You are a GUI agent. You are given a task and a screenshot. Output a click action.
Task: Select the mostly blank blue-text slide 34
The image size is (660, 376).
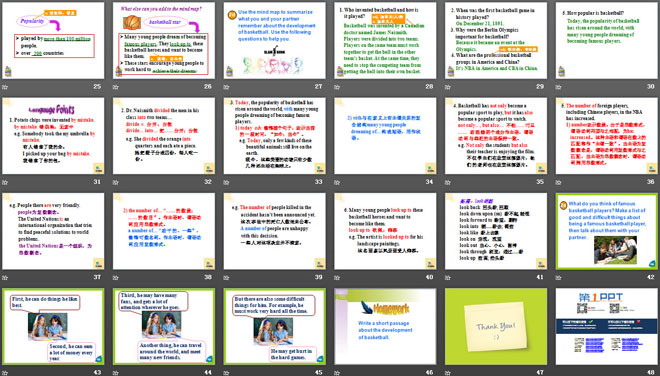click(x=385, y=136)
